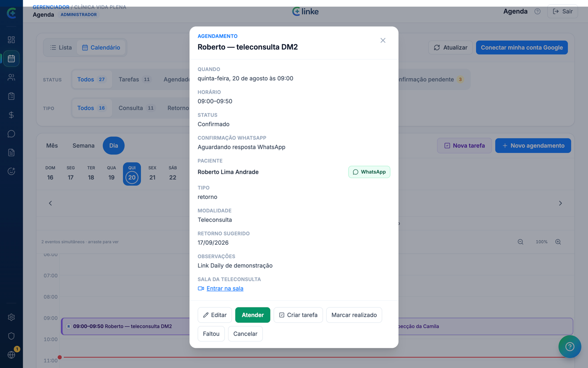Switch to the Lista view

(x=61, y=48)
